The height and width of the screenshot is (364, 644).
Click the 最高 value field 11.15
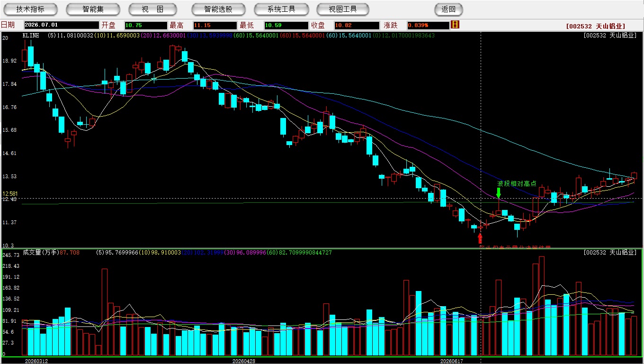(215, 25)
